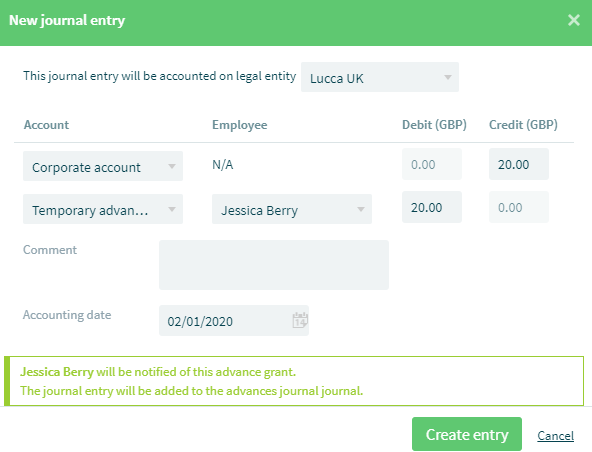Expand the Lucca UK legal entity dropdown
Viewport: 592px width, 452px height.
(380, 77)
